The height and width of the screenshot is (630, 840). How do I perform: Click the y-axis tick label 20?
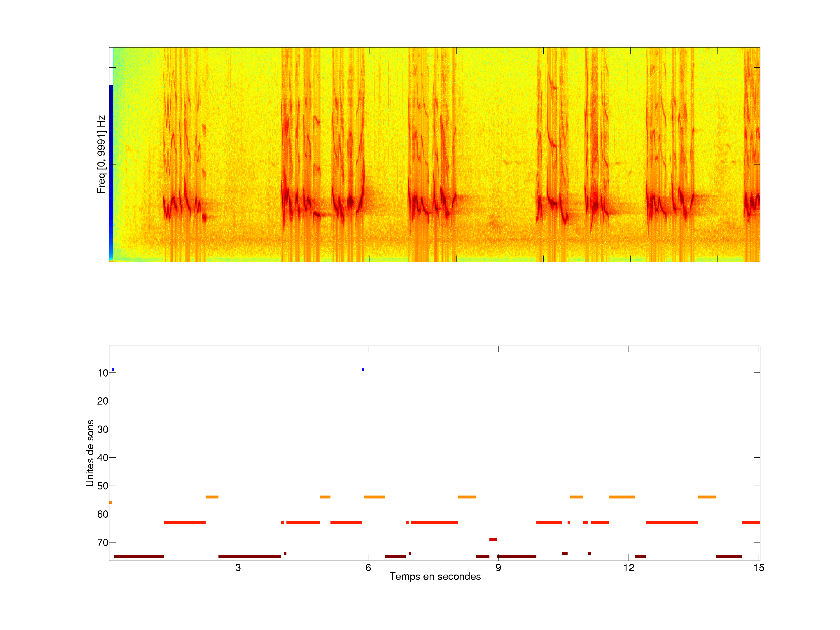(103, 401)
